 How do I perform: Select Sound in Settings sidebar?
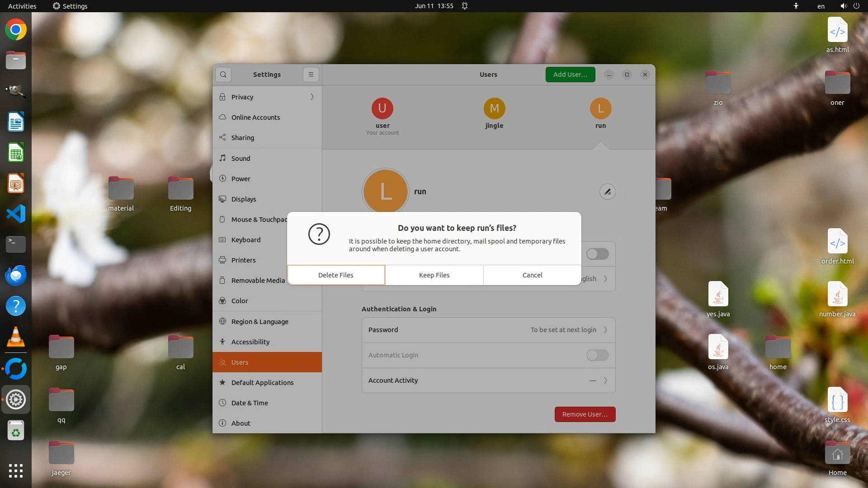(241, 159)
